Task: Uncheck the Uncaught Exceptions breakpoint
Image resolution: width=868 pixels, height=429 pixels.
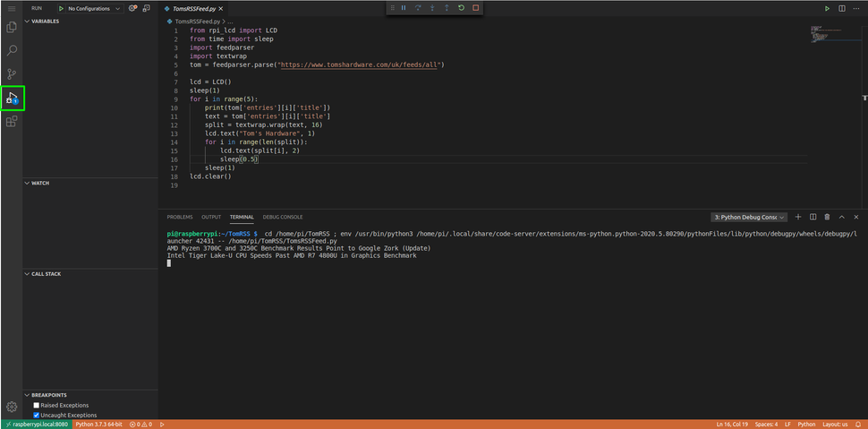Action: pyautogui.click(x=37, y=415)
